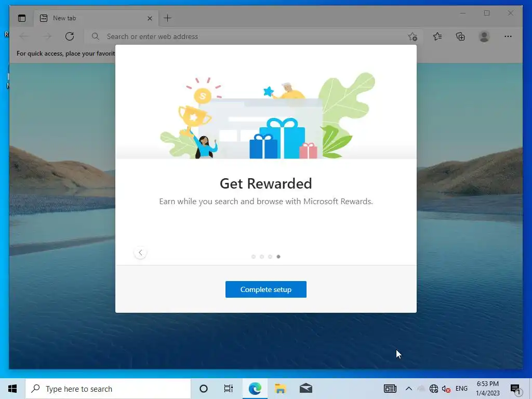Maximize the Edge window
This screenshot has height=399, width=532.
pyautogui.click(x=487, y=13)
